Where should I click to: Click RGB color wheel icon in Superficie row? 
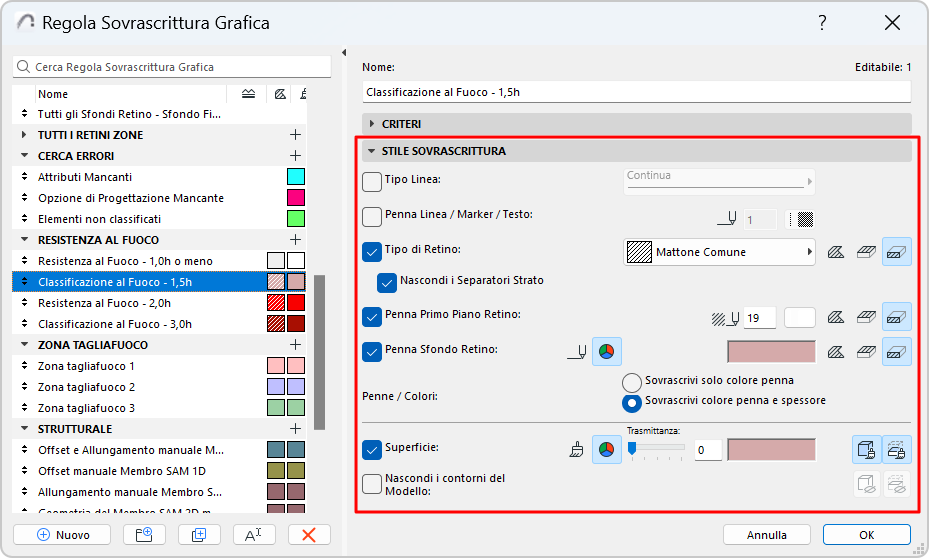[x=607, y=450]
